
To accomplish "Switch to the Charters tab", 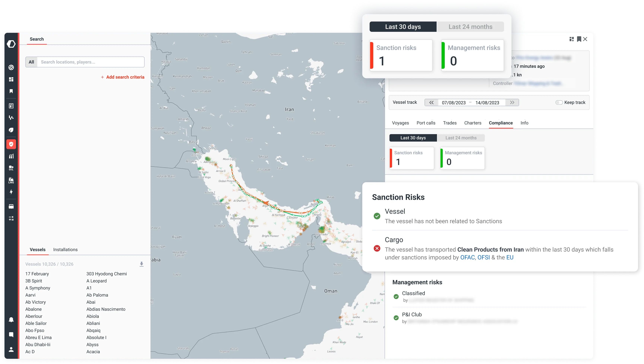I will pyautogui.click(x=473, y=123).
